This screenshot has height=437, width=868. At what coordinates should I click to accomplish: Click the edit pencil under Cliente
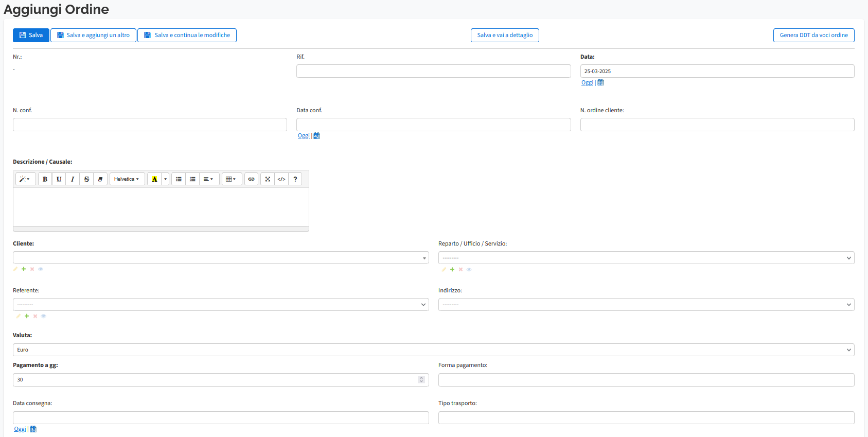(x=15, y=269)
